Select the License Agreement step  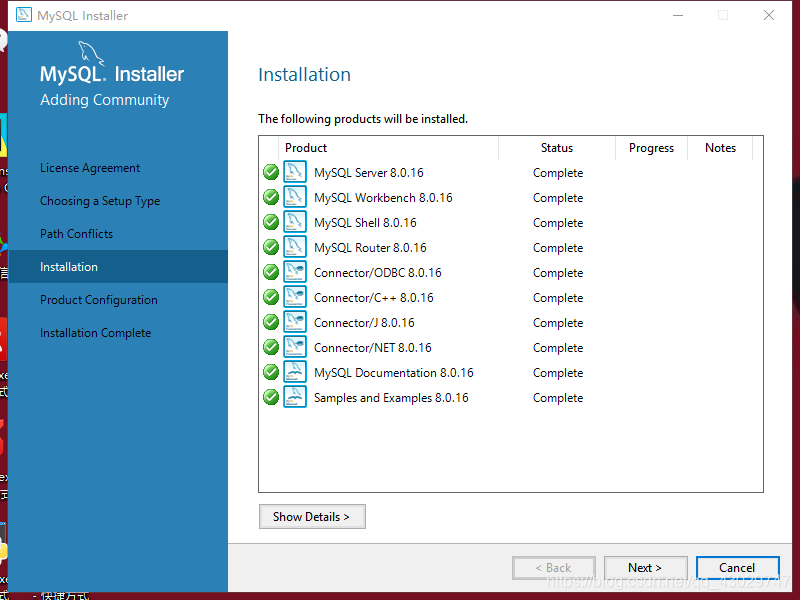tap(91, 167)
